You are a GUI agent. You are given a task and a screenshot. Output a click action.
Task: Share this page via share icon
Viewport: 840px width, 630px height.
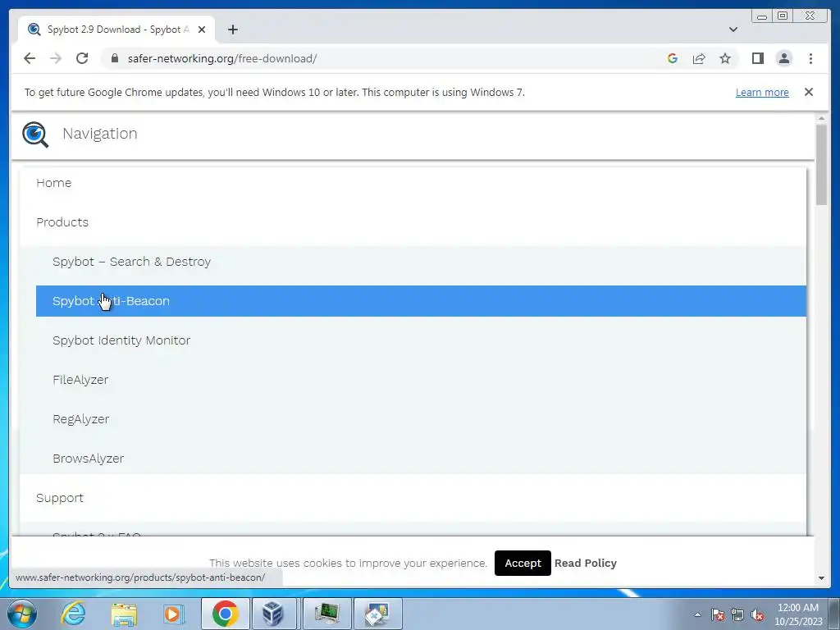(699, 58)
